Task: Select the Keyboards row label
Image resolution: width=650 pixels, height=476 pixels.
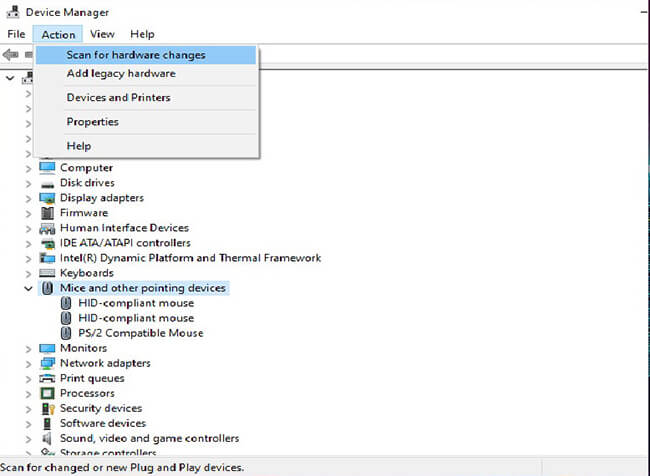Action: (x=87, y=273)
